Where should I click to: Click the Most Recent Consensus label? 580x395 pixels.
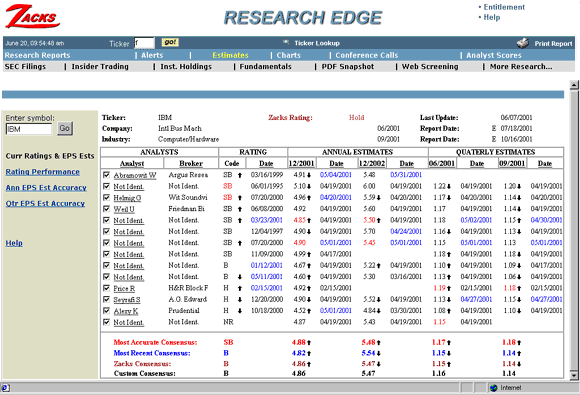click(152, 353)
